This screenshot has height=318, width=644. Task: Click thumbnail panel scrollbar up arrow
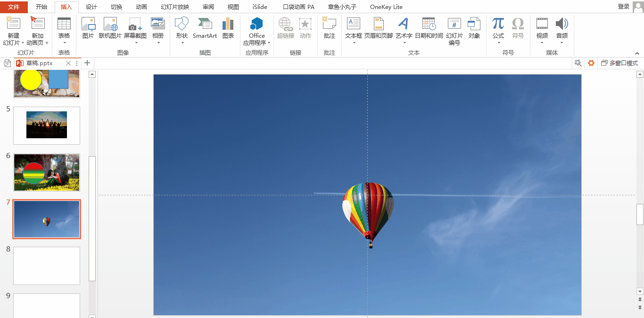(92, 74)
